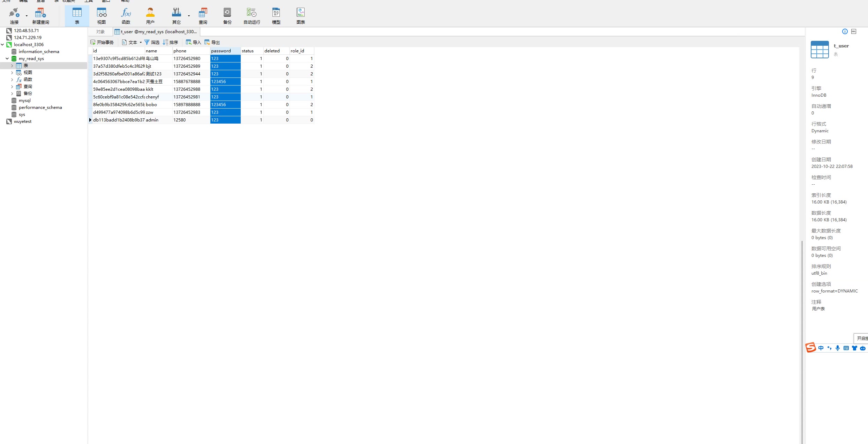Image resolution: width=868 pixels, height=444 pixels.
Task: Click the 模型 (Model) toolbar icon
Action: pos(276,16)
